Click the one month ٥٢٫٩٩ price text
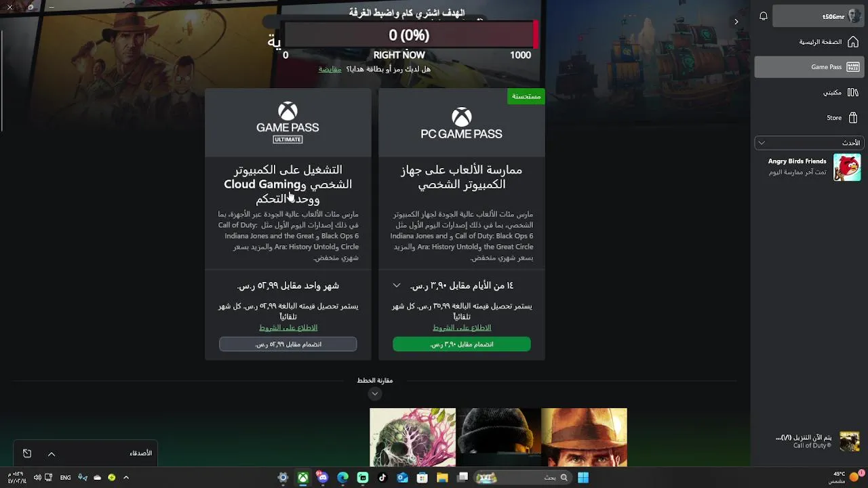 (288, 286)
